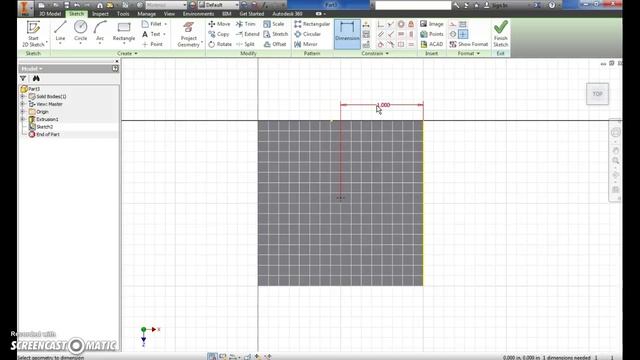Open the Manage tab
640x360 pixels.
147,14
